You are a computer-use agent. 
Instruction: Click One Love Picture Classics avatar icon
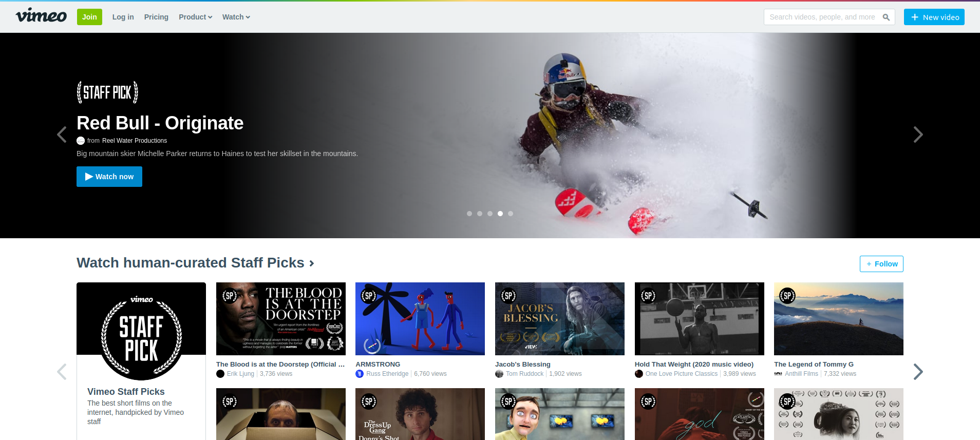(639, 374)
